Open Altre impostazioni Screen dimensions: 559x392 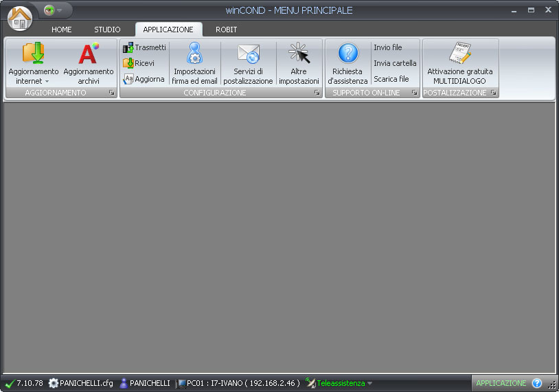click(x=299, y=54)
